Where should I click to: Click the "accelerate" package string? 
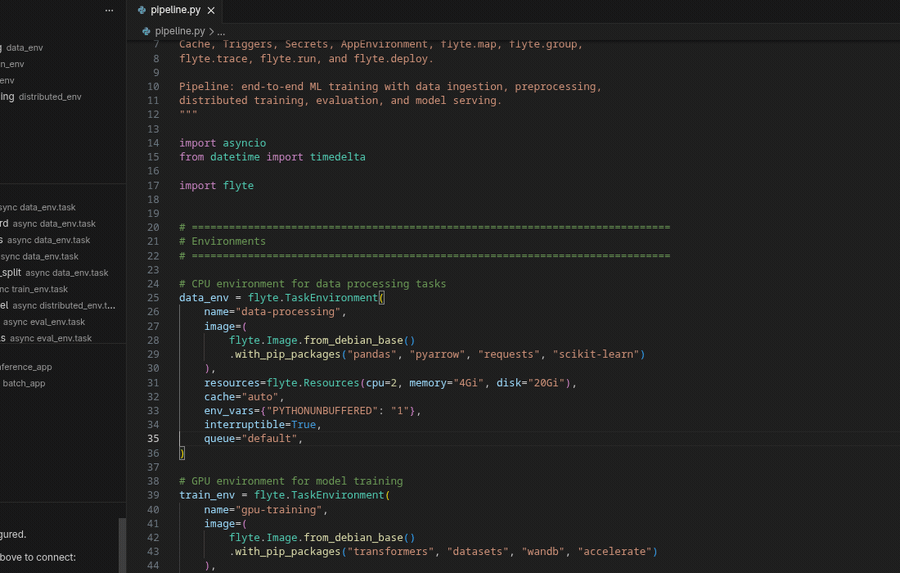[x=614, y=551]
